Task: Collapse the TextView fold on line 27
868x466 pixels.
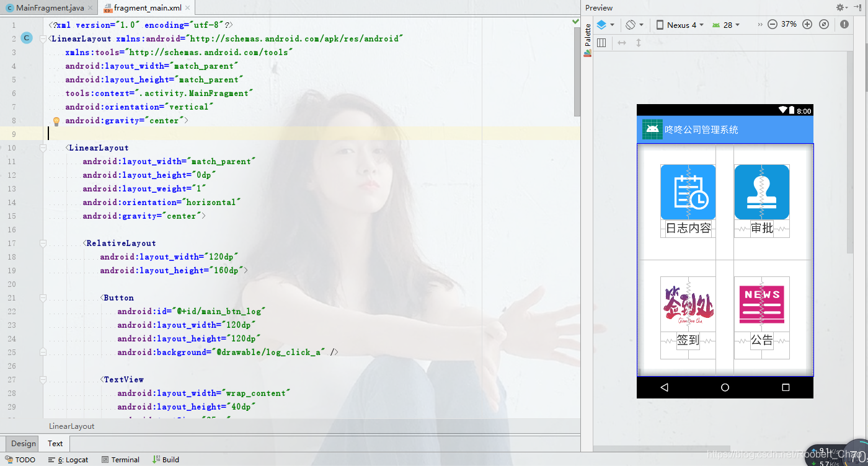Action: 43,379
